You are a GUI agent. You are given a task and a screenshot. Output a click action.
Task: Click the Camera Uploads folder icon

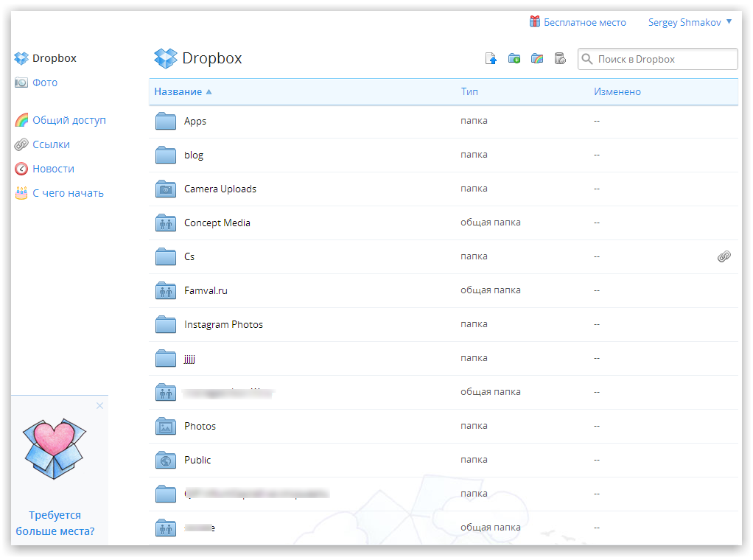(166, 189)
